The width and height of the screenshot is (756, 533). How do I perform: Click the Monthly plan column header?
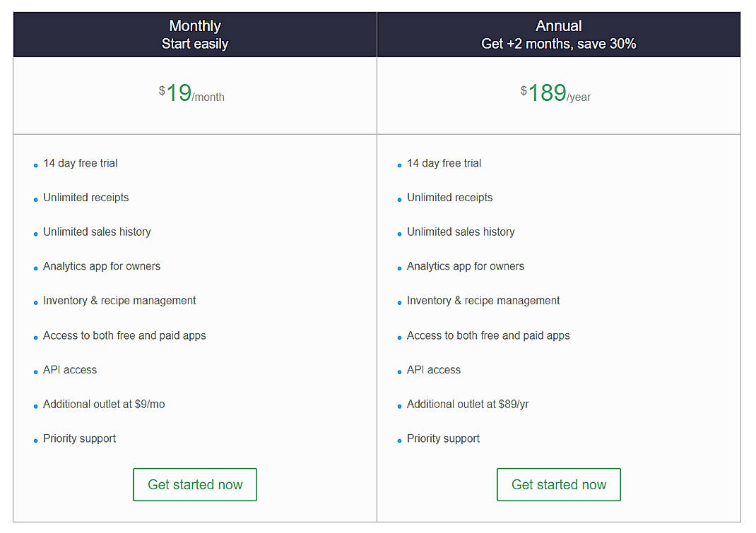(x=195, y=25)
